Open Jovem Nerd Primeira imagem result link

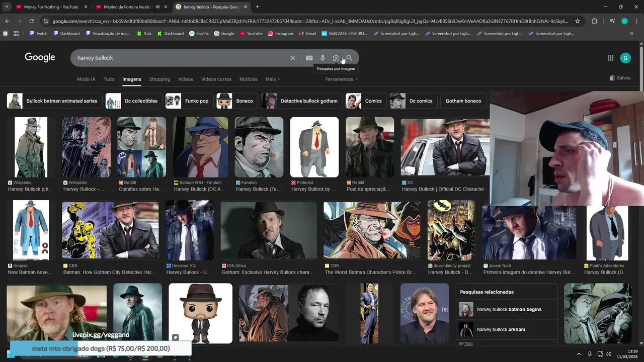[x=529, y=272]
